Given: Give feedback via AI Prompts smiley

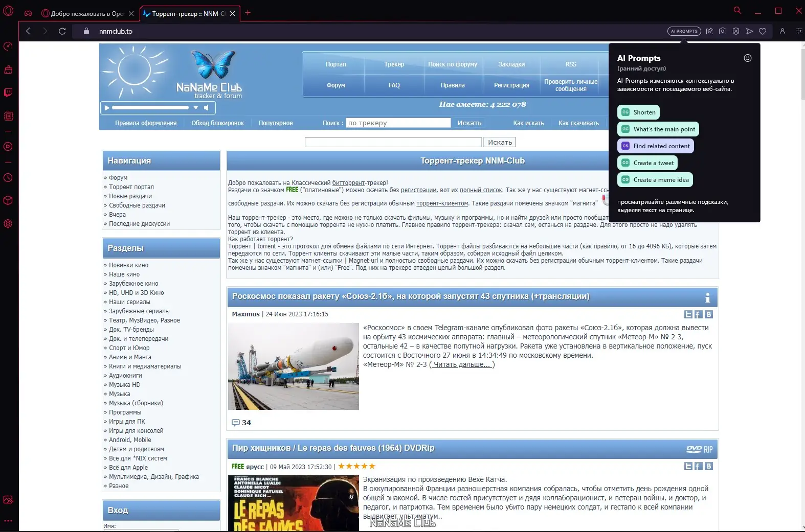Looking at the screenshot, I should pos(748,58).
